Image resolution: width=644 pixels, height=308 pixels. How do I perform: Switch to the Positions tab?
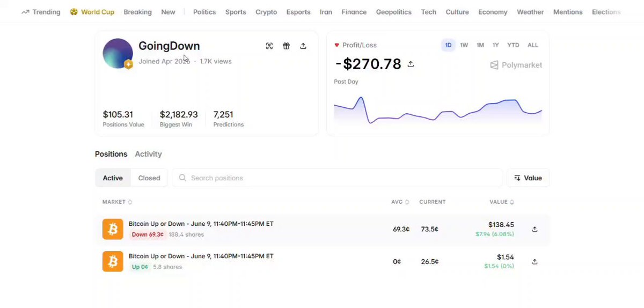pyautogui.click(x=111, y=154)
